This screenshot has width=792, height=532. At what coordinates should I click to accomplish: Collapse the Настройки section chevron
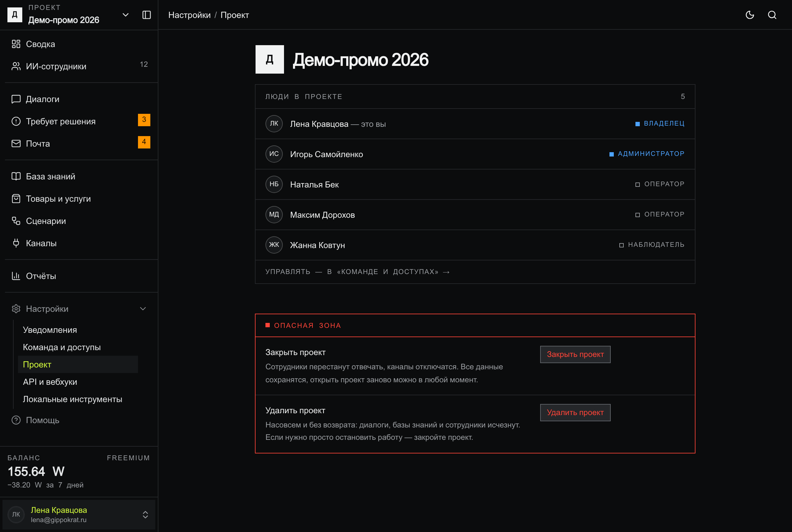pyautogui.click(x=143, y=309)
